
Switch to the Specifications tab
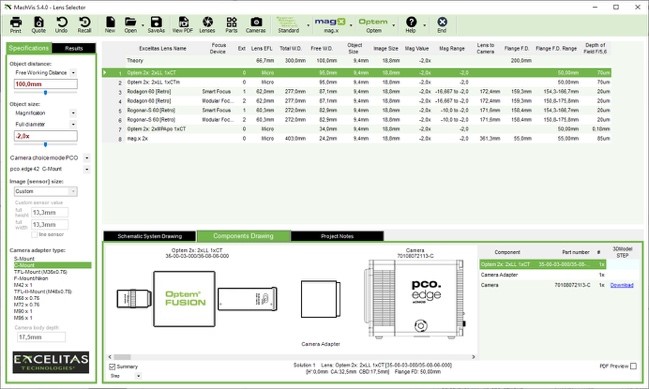click(x=29, y=48)
